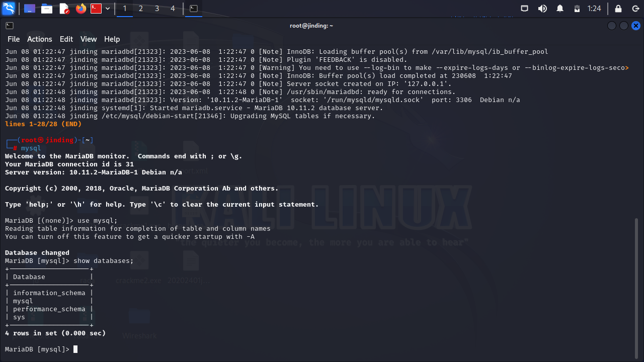Open the Edit menu

coord(66,39)
